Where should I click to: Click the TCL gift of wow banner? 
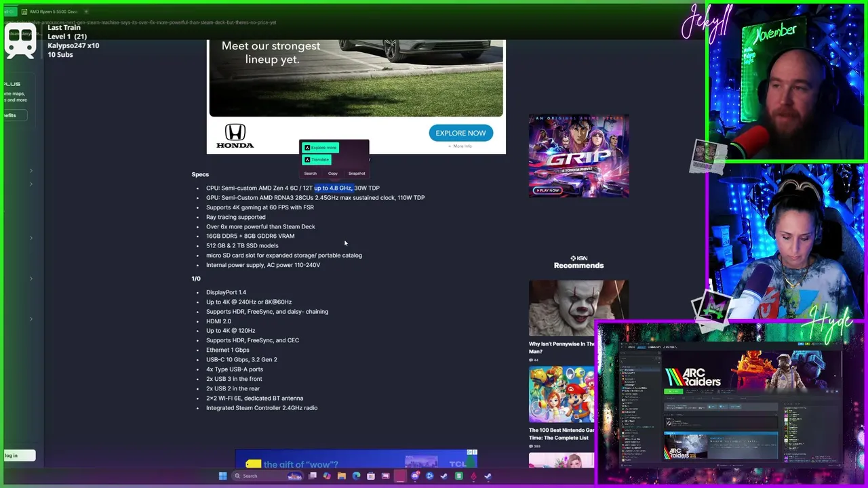pyautogui.click(x=356, y=460)
